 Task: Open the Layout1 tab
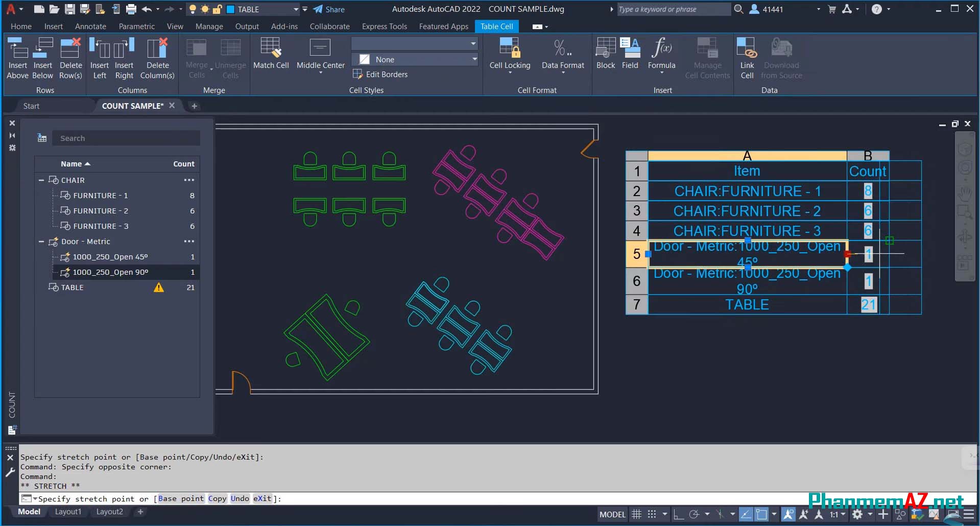click(68, 511)
